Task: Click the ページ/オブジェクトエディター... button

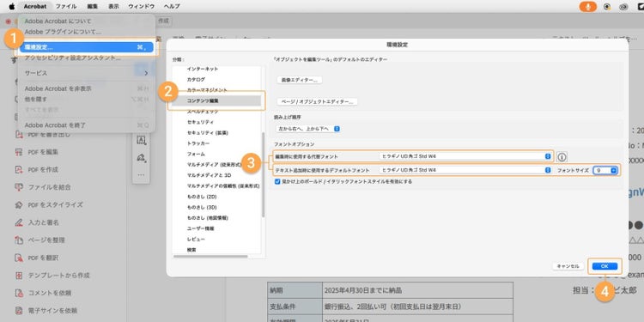Action: tap(317, 101)
